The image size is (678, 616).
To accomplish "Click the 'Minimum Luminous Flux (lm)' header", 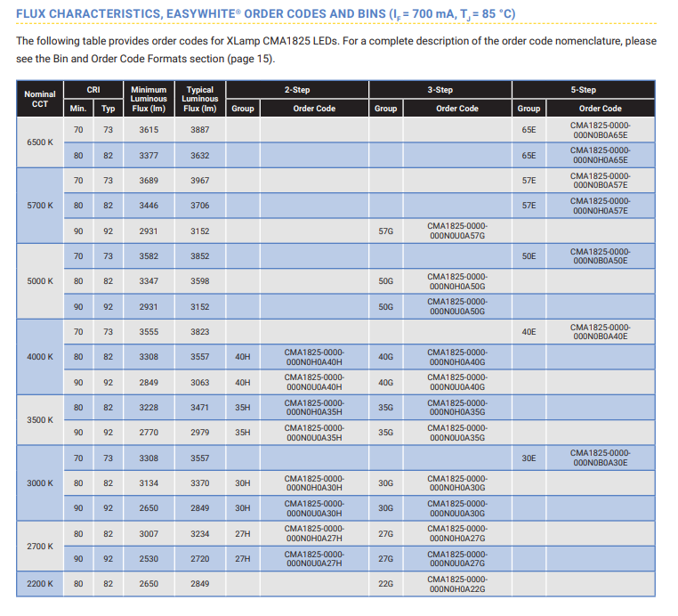I will [x=149, y=99].
